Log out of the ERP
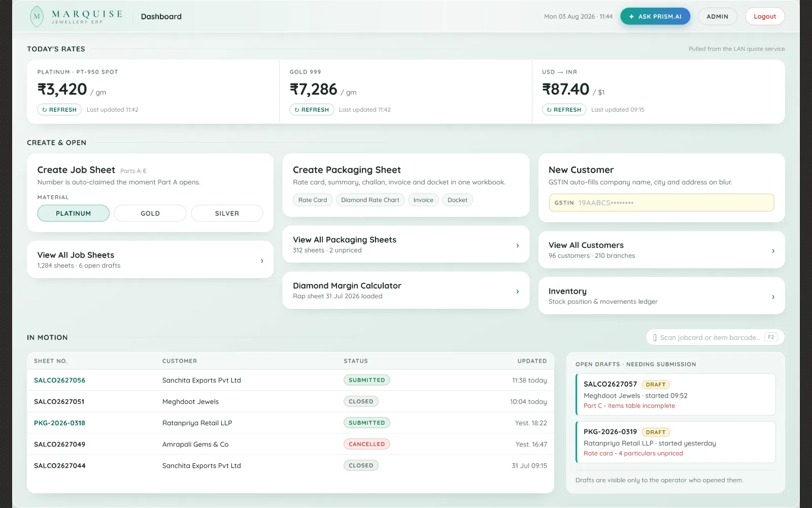Screen dimensions: 812x508 tap(765, 16)
